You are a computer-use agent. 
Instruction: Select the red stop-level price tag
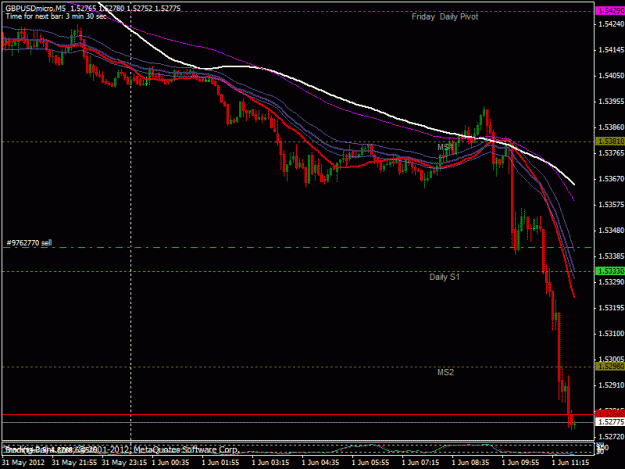(610, 413)
